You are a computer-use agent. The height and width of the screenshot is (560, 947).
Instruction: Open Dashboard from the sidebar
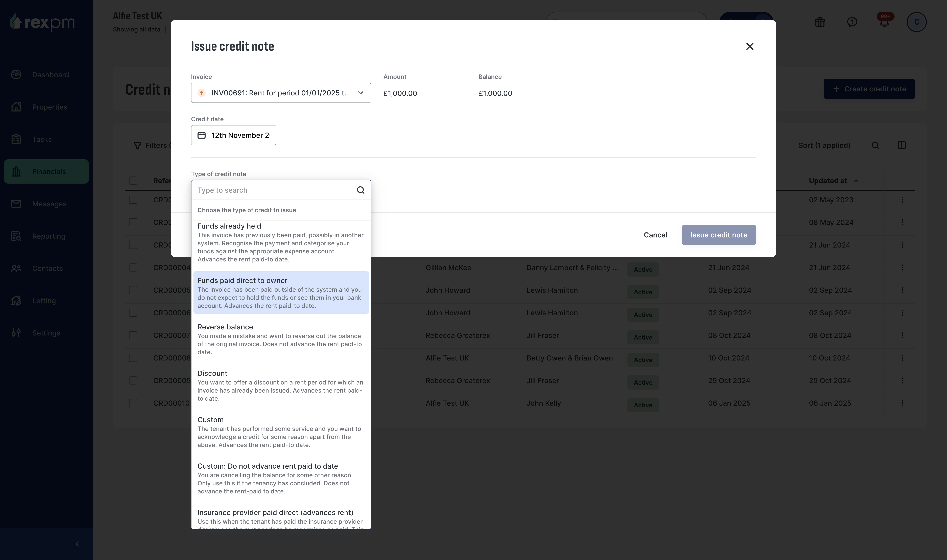click(x=46, y=75)
